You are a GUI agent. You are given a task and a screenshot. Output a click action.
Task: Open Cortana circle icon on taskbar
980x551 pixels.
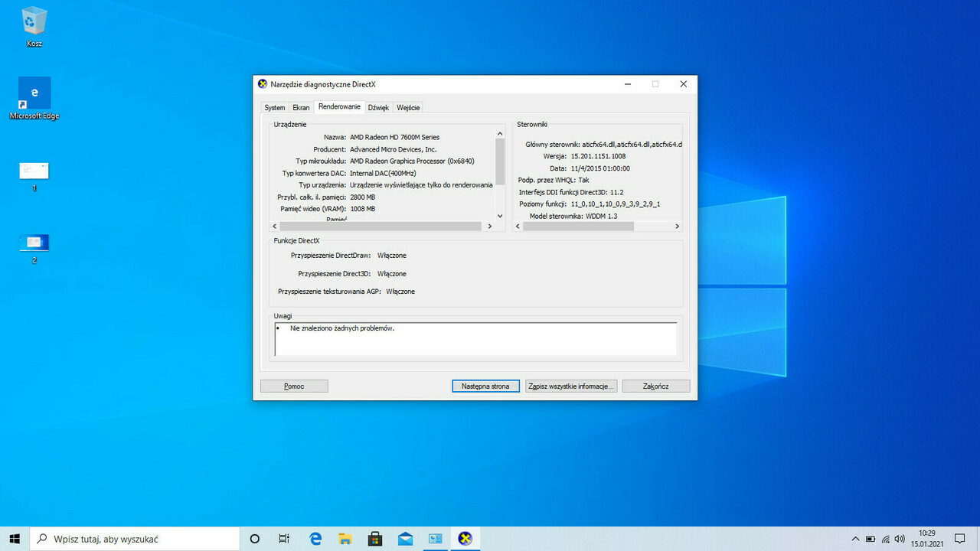click(255, 539)
